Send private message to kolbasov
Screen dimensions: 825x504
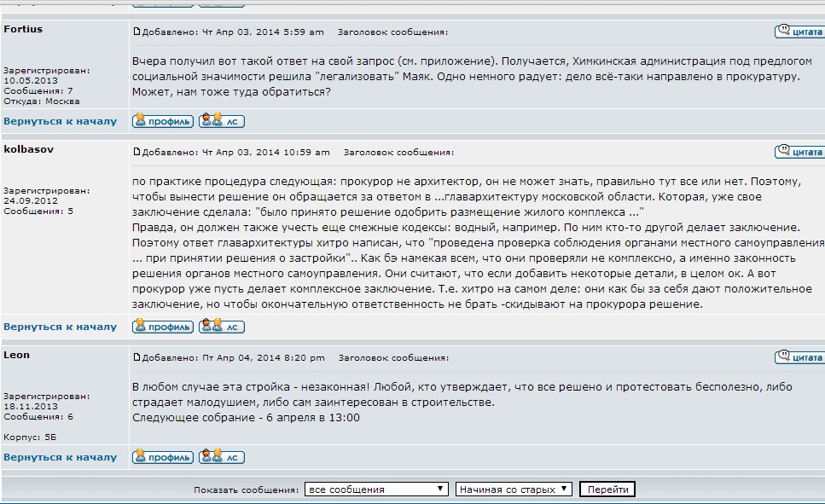click(x=222, y=326)
